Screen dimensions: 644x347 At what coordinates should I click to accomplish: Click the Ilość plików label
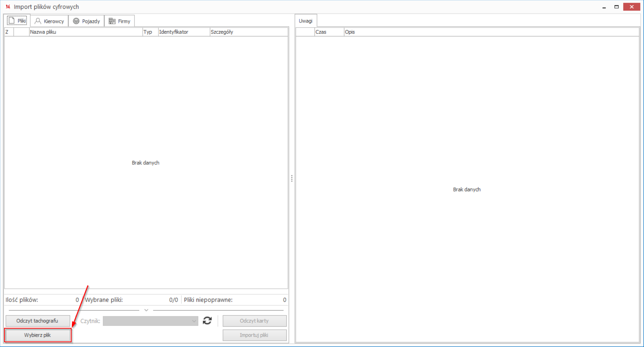pyautogui.click(x=22, y=300)
